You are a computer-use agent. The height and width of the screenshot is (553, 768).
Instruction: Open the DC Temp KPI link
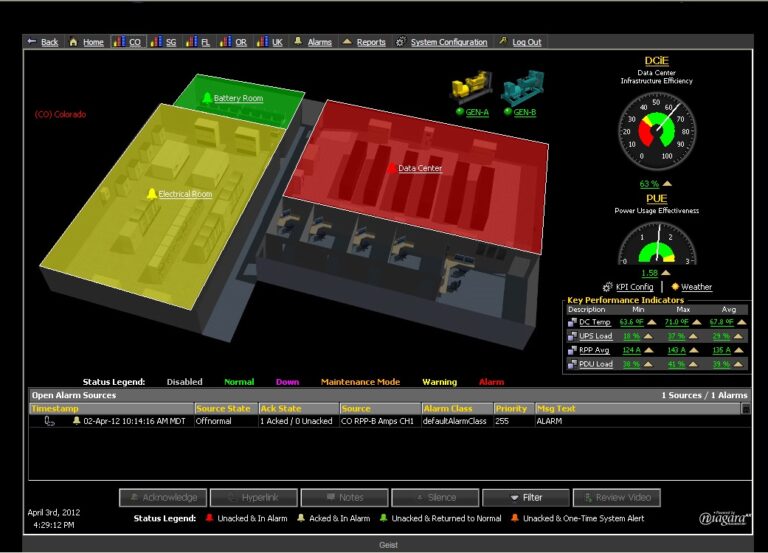594,322
